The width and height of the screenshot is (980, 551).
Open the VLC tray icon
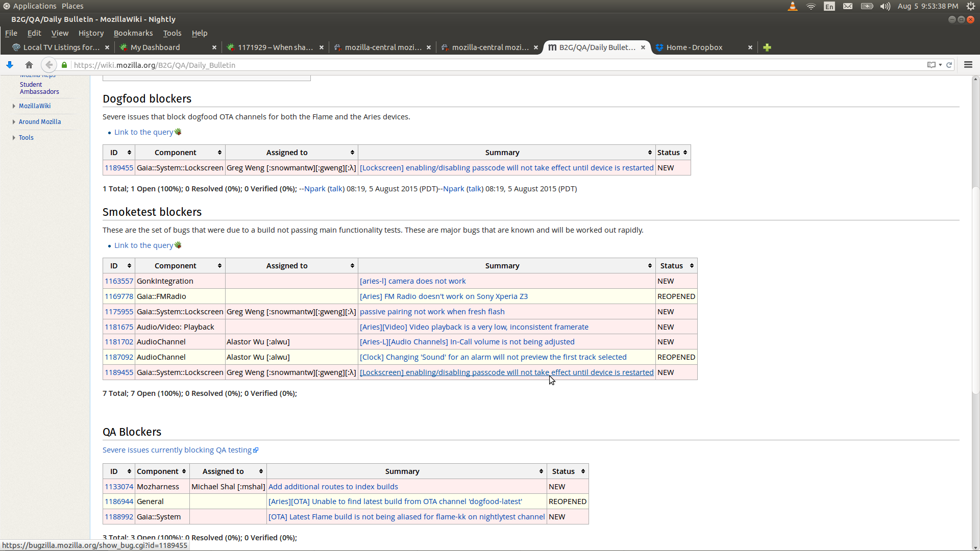pos(792,6)
